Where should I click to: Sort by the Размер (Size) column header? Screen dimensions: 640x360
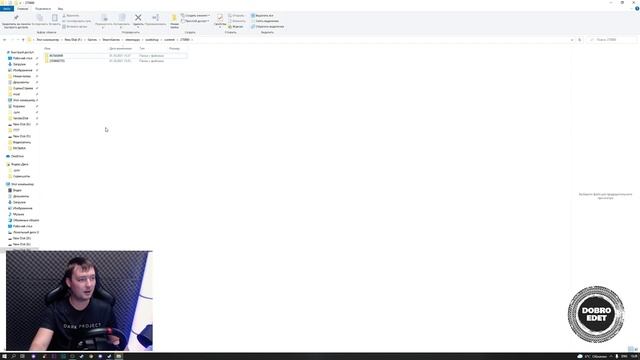pos(174,49)
